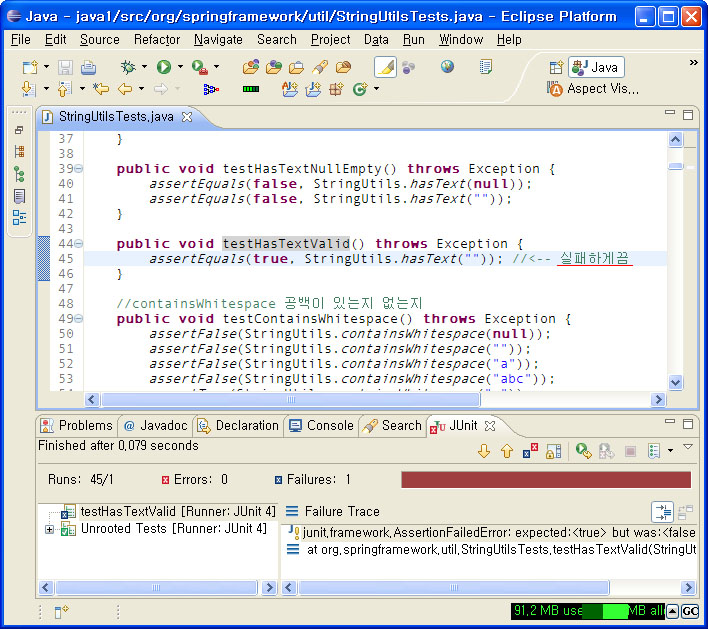Open dropdown beside Back navigation arrow
This screenshot has width=708, height=629.
141,89
